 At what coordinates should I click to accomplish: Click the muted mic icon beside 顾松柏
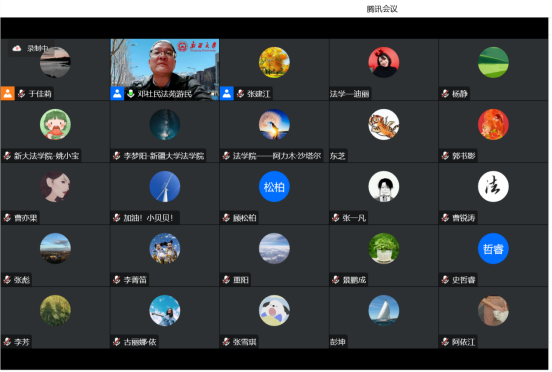point(226,218)
